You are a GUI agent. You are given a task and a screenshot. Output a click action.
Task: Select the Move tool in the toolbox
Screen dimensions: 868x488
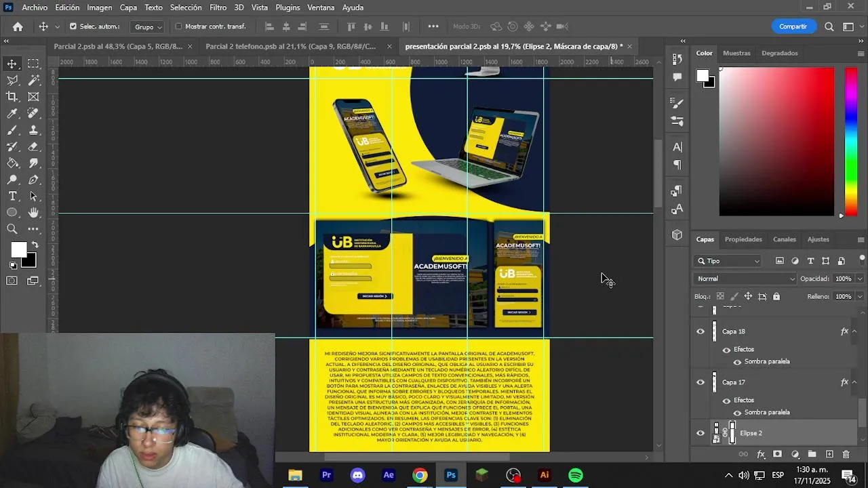pos(12,64)
